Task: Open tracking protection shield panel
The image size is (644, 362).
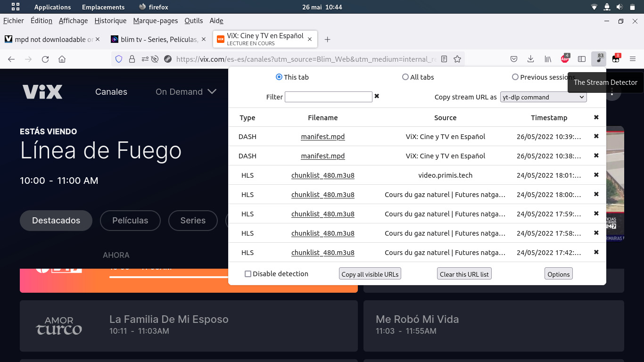Action: (x=119, y=59)
